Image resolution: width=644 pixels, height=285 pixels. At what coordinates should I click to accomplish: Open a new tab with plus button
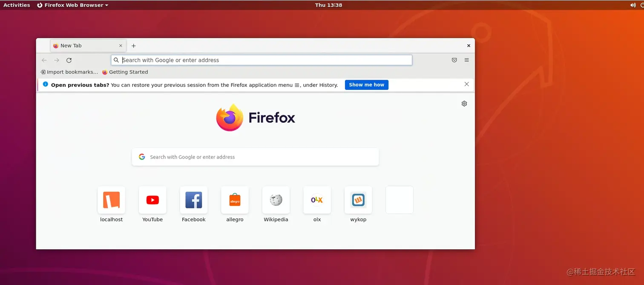click(x=133, y=46)
